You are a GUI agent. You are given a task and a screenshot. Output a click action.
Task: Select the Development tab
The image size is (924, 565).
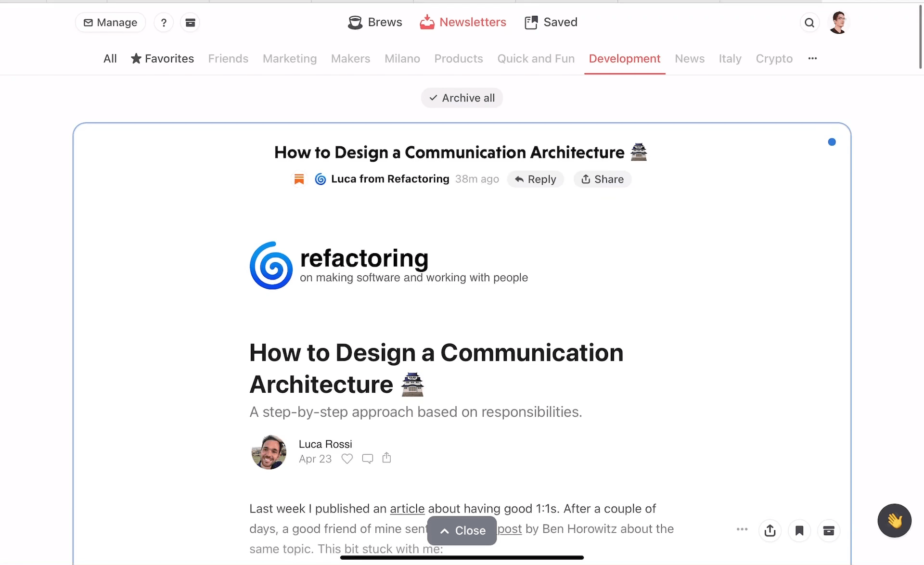pyautogui.click(x=625, y=59)
